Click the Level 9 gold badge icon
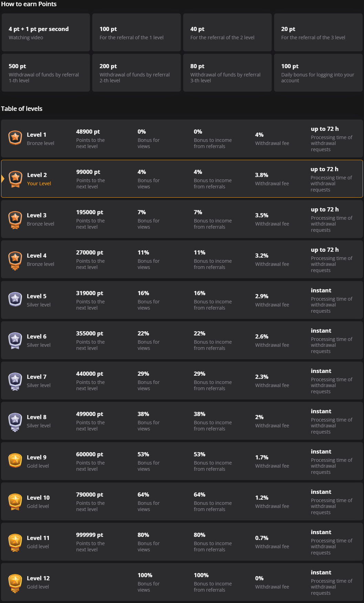 coord(15,460)
